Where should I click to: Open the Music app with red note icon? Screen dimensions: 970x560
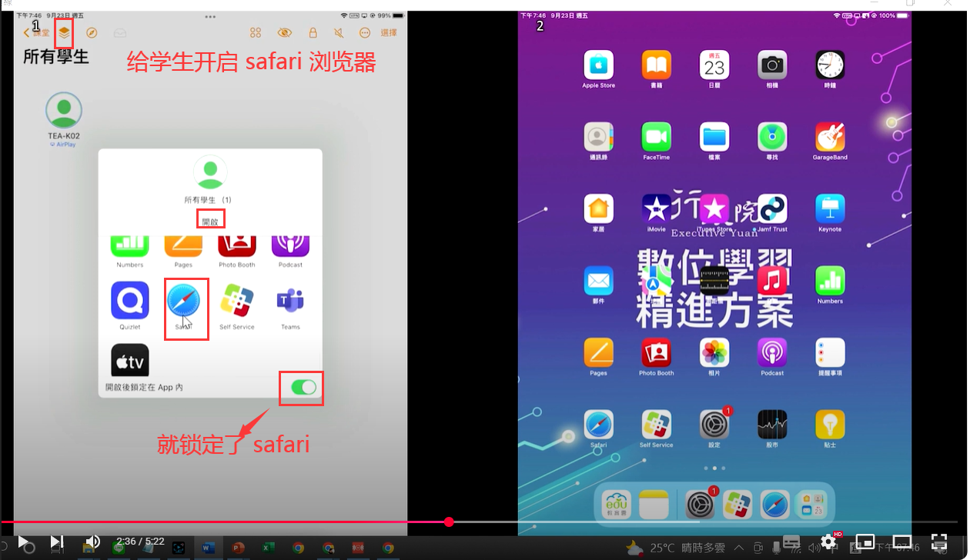click(772, 281)
